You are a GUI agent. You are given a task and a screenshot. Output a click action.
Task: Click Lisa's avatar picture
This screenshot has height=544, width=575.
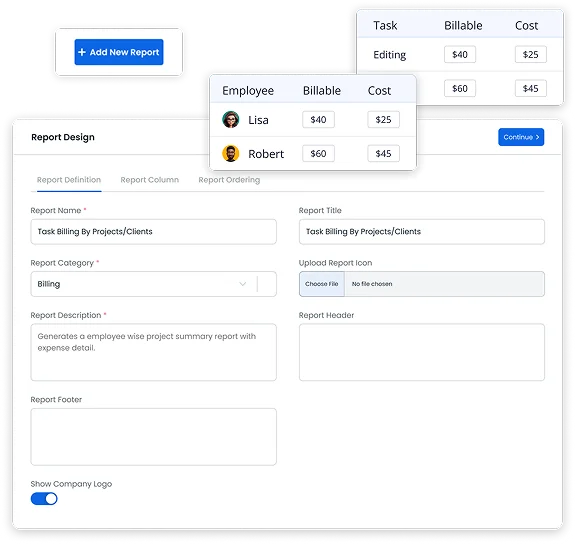231,120
